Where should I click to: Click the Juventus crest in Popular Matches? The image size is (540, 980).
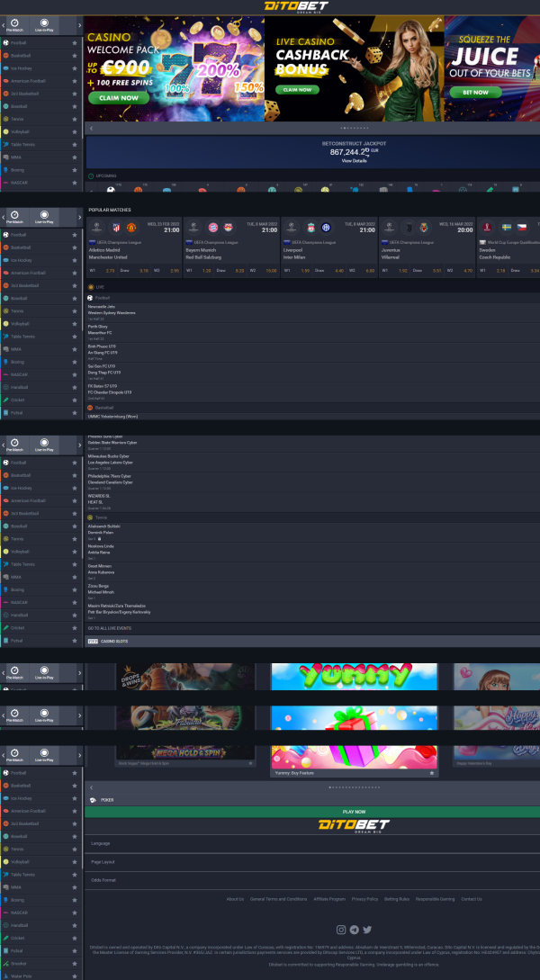click(x=409, y=228)
